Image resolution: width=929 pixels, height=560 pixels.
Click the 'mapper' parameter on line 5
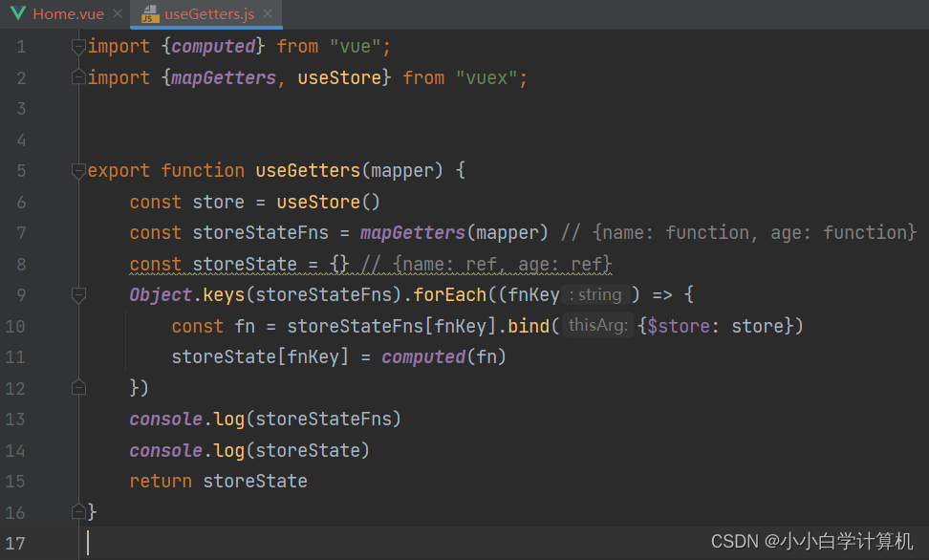point(402,171)
